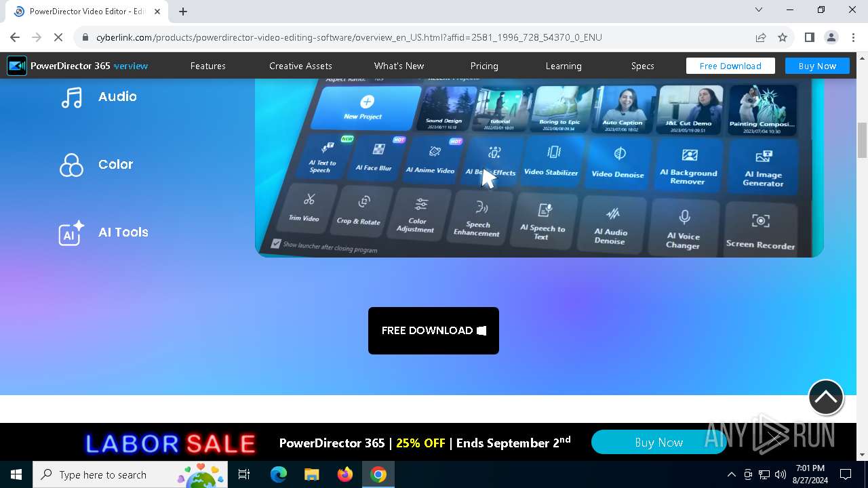The image size is (868, 488).
Task: Click the black FREE DOWNLOAD button
Action: (433, 331)
